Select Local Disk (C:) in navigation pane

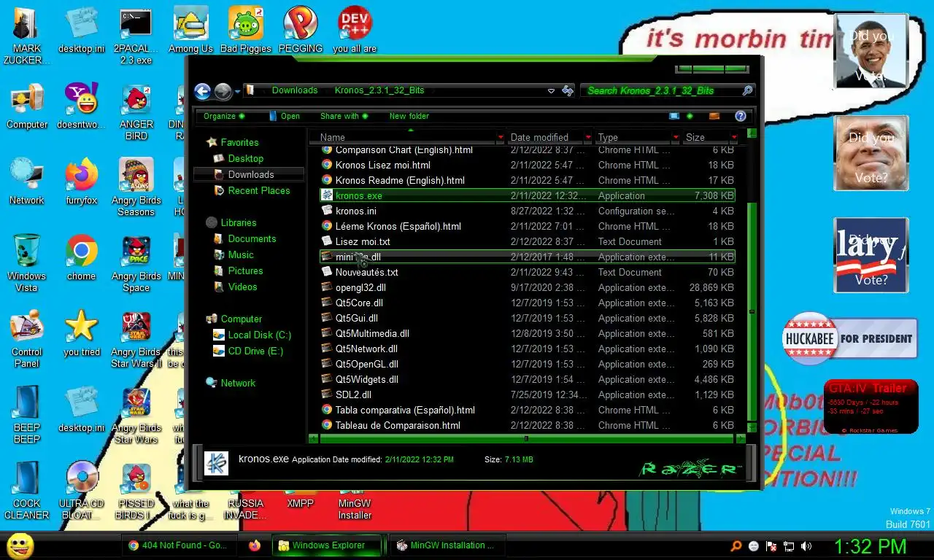pyautogui.click(x=259, y=335)
